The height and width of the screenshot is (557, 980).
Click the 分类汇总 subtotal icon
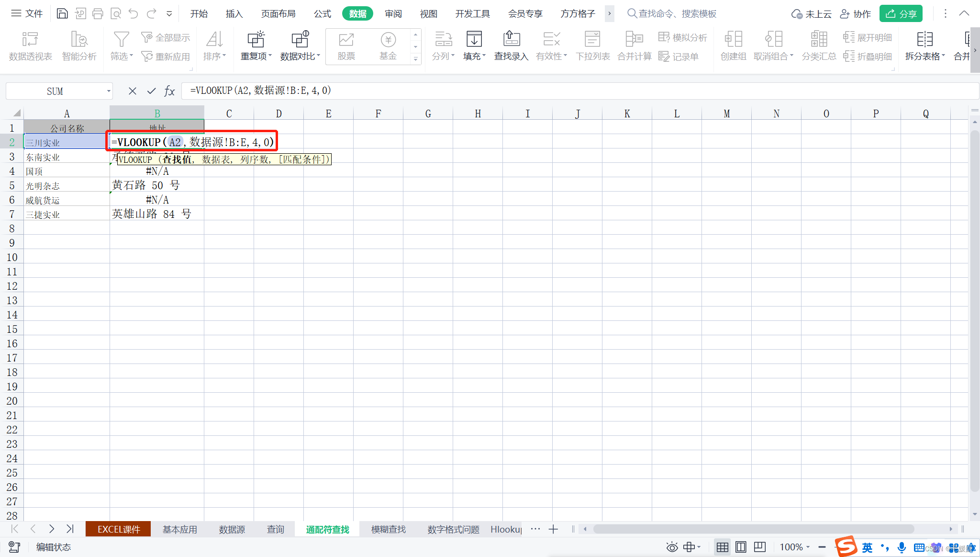[x=819, y=46]
